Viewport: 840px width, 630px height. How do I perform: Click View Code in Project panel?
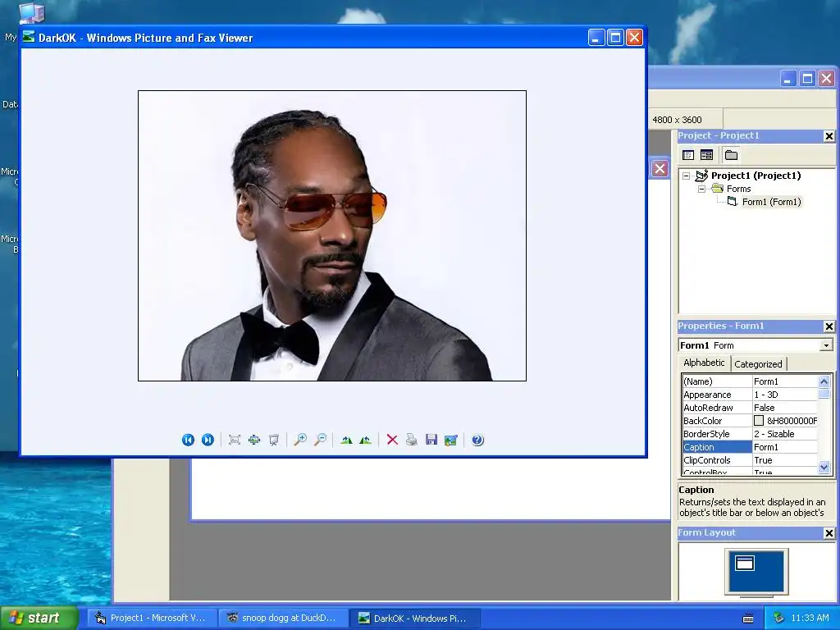(688, 155)
